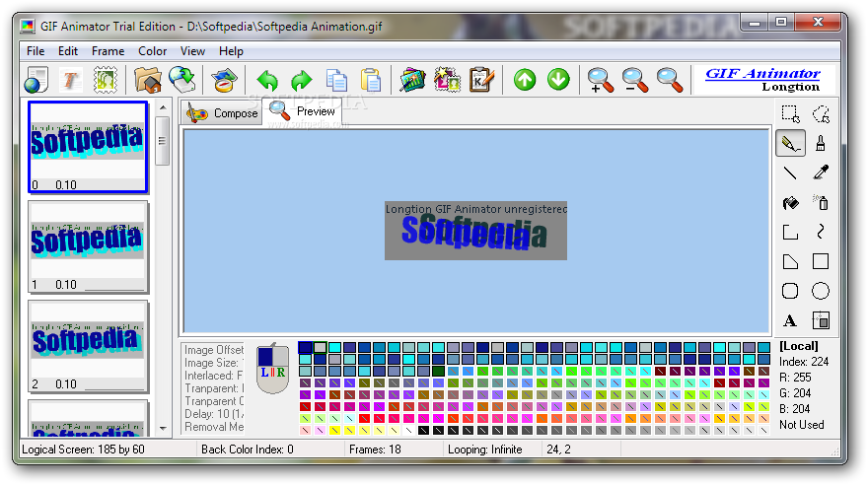This screenshot has height=485, width=868.
Task: Select the Spray can tool
Action: pyautogui.click(x=821, y=203)
